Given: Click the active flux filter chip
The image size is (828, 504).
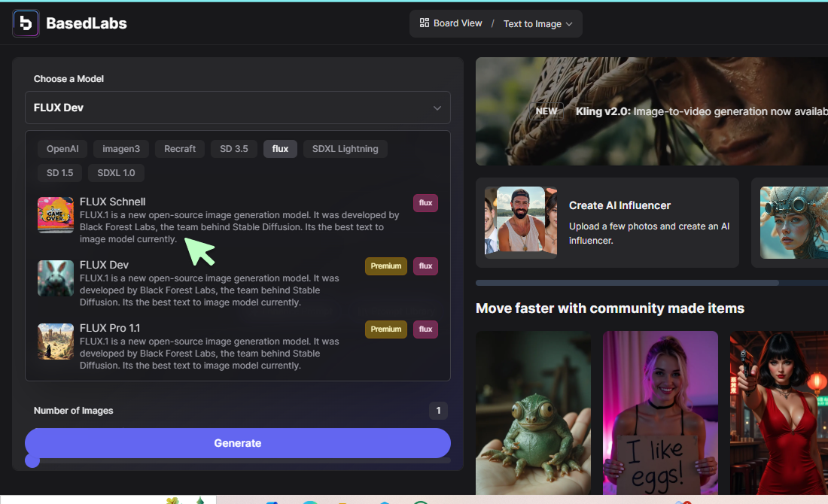Looking at the screenshot, I should [x=280, y=149].
